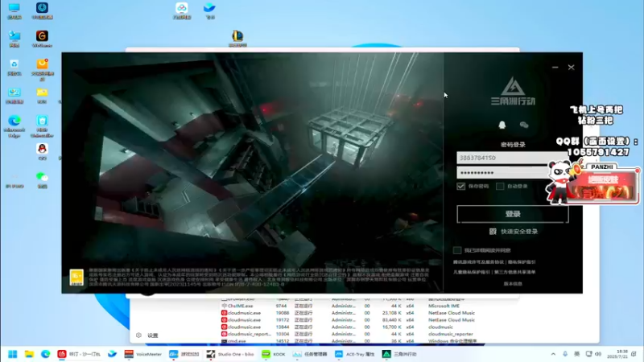Select cloudmusic.exe row with PID 13844

pos(349,327)
